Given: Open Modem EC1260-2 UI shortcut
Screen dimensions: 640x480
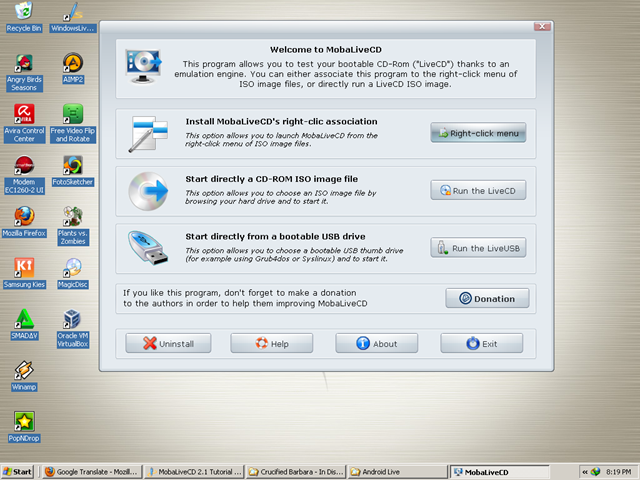Looking at the screenshot, I should point(24,175).
